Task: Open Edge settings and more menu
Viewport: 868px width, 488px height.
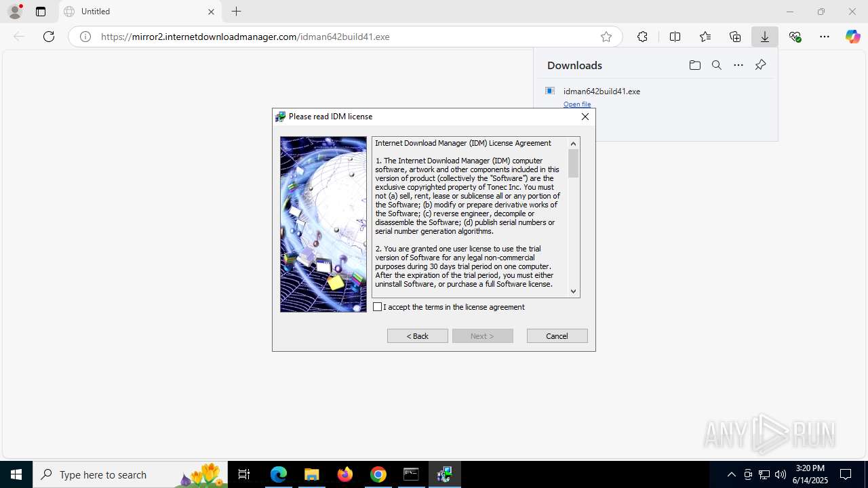Action: coord(825,37)
